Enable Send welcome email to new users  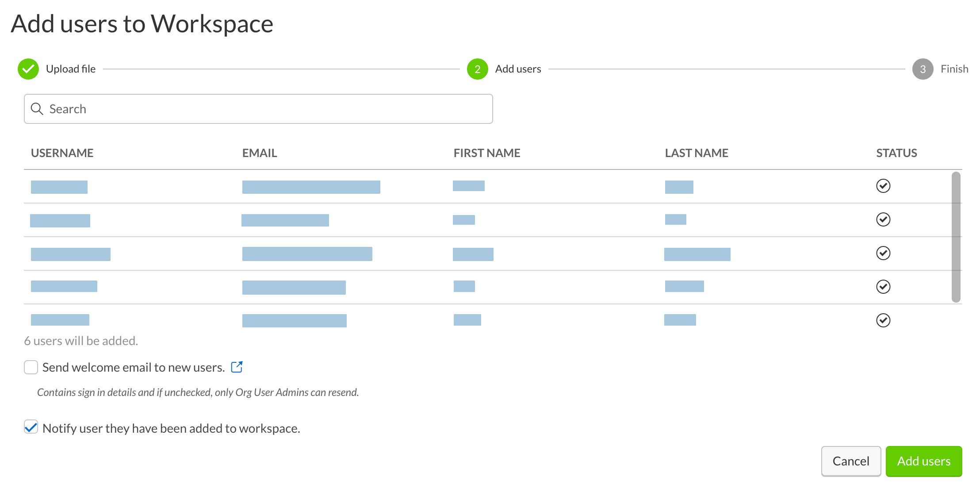[31, 367]
